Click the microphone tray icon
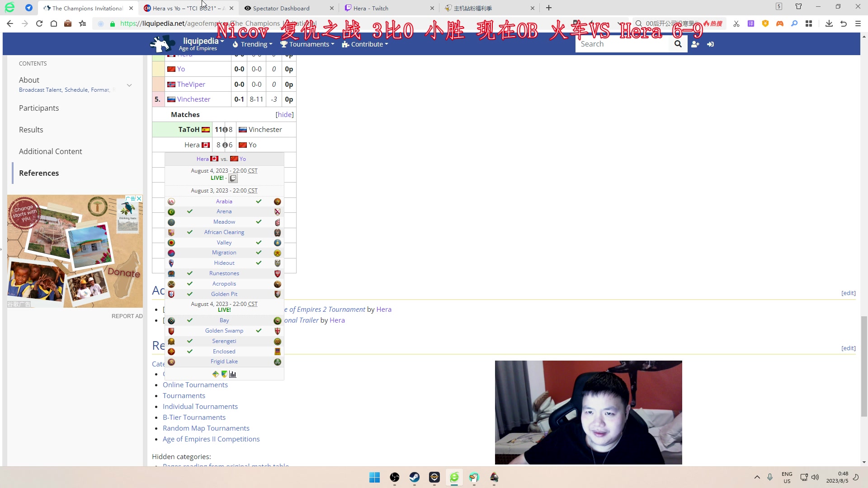 pos(770,477)
